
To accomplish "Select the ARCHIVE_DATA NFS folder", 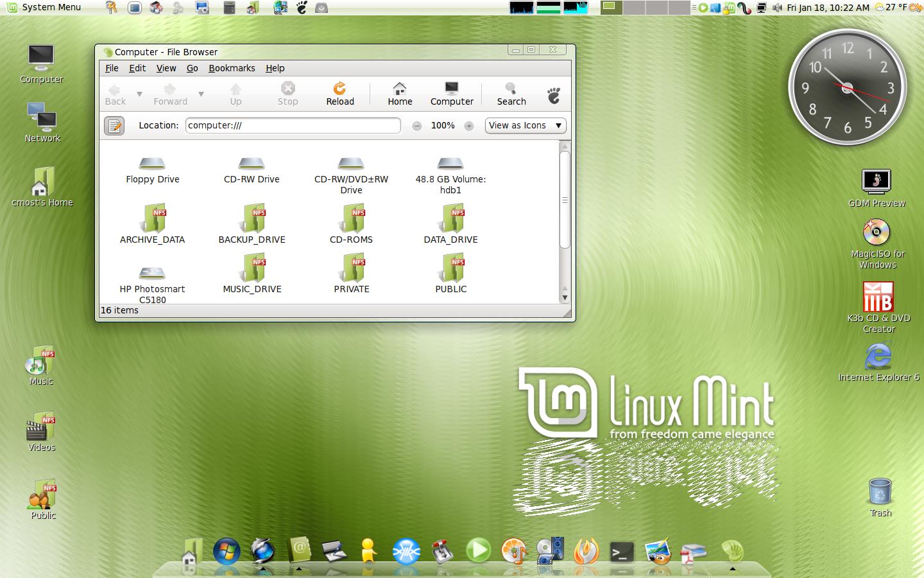I will 152,223.
